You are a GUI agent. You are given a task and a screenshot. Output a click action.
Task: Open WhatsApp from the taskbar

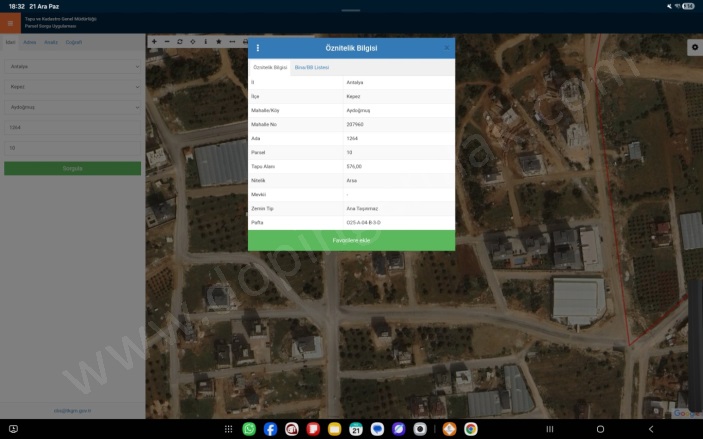(249, 429)
